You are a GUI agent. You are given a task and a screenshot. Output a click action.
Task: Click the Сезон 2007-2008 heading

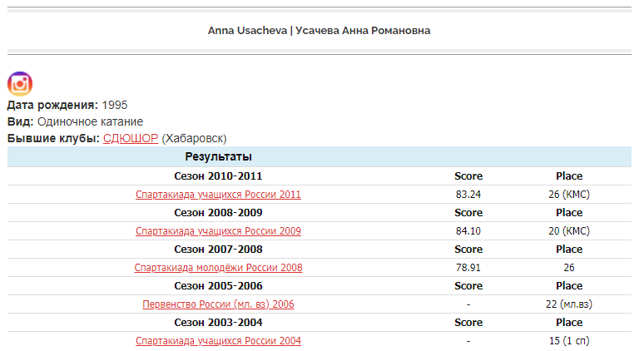pyautogui.click(x=218, y=250)
